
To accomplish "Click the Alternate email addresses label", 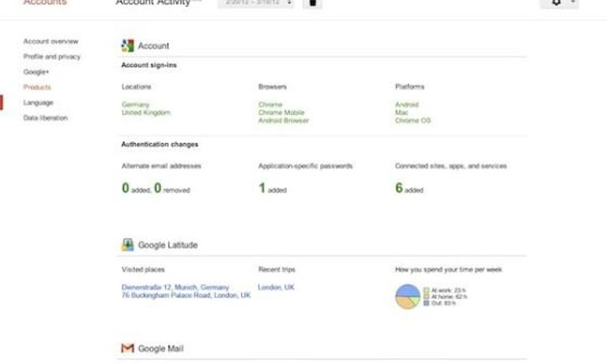I will [x=162, y=166].
